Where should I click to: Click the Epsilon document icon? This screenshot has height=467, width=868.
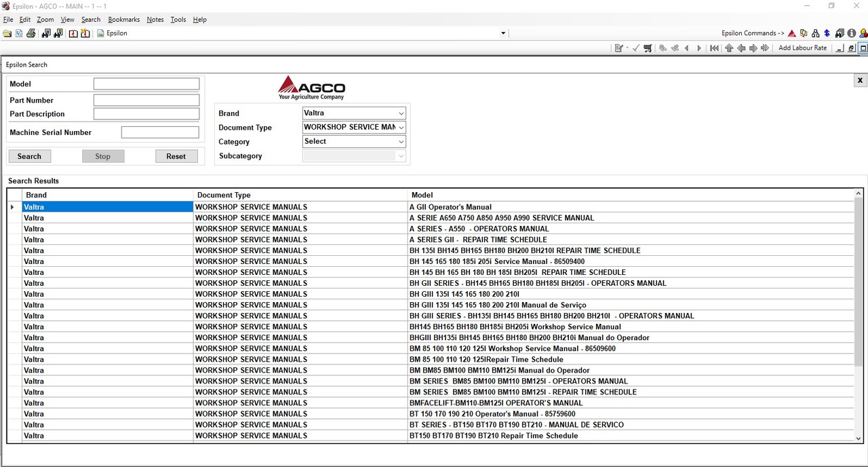tap(100, 33)
